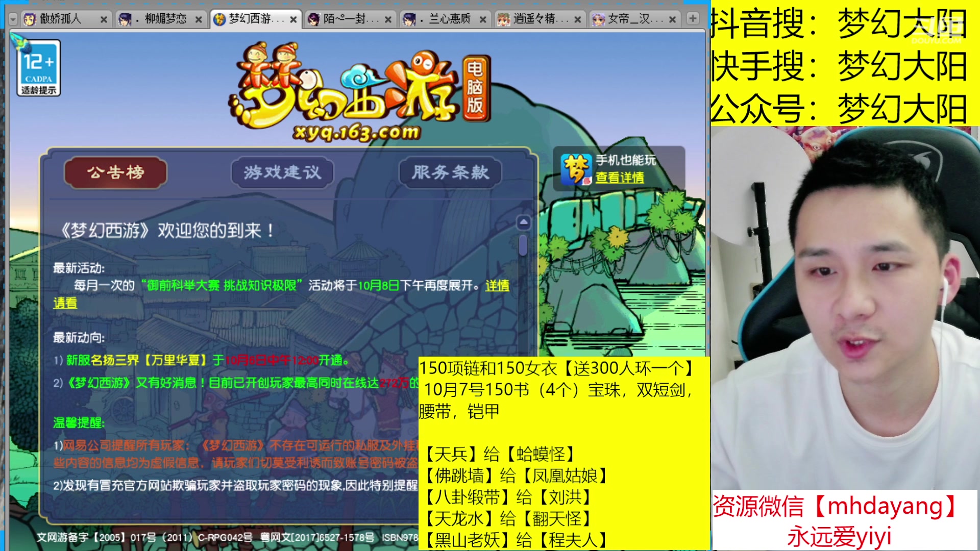Switch to the 兰心惠质 tab
Image resolution: width=980 pixels, height=551 pixels.
point(445,19)
